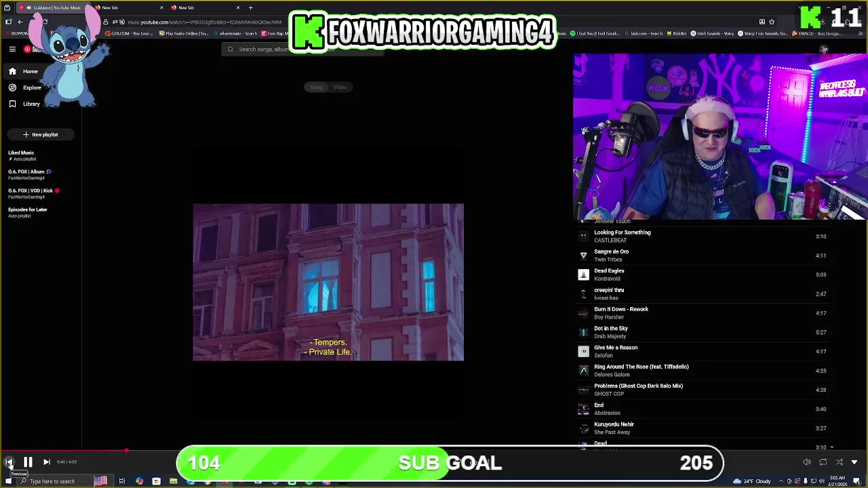Open Task View on the taskbar
This screenshot has width=868, height=488.
(122, 481)
